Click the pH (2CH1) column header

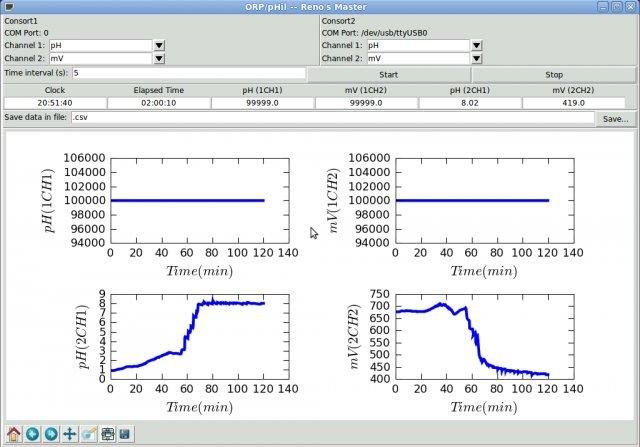(x=470, y=90)
